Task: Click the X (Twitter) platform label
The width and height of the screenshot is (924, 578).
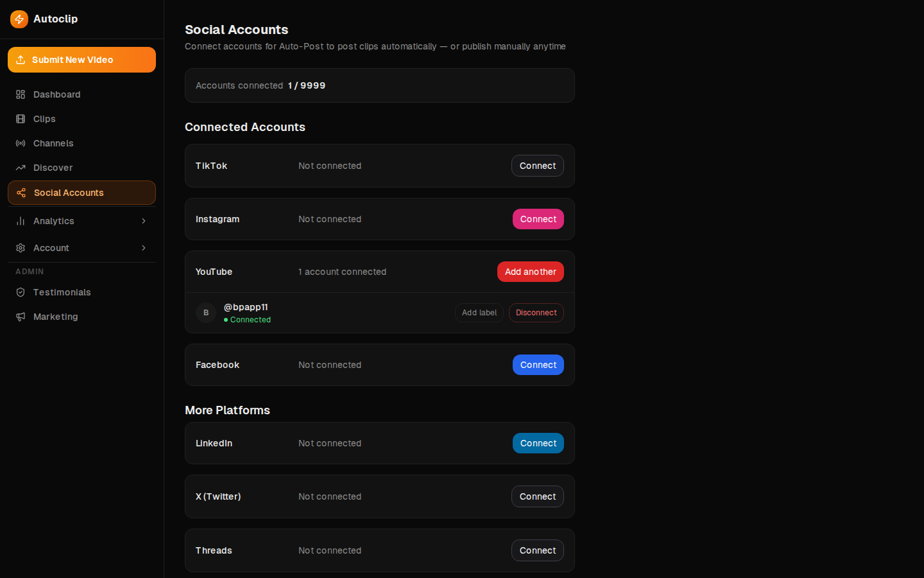Action: 218,496
